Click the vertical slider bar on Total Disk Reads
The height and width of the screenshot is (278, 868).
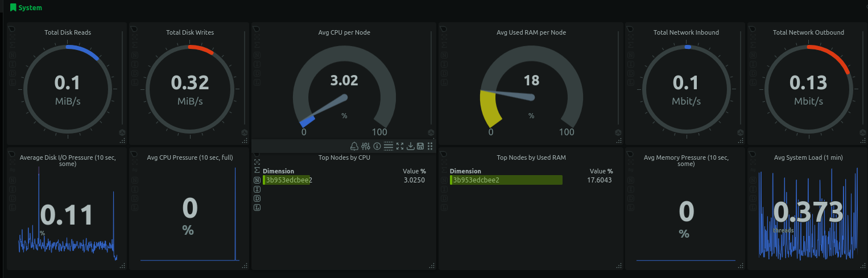tap(122, 77)
